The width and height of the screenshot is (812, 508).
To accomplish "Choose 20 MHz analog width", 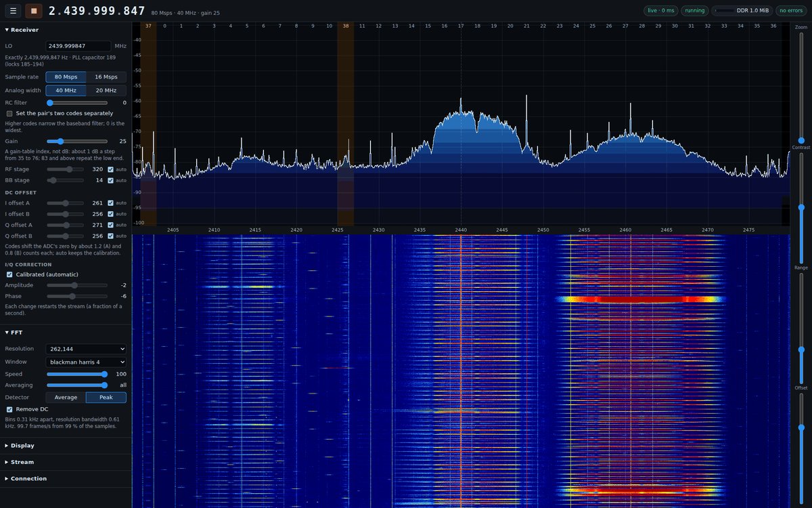I will tap(106, 90).
